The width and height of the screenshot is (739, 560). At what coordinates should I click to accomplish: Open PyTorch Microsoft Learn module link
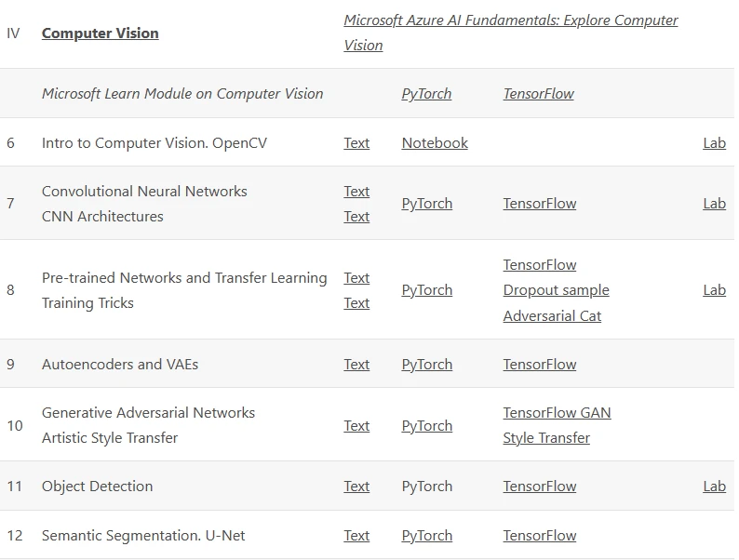pos(426,94)
